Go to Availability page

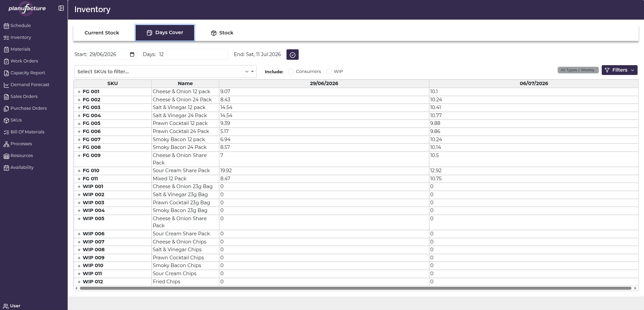[x=22, y=167]
